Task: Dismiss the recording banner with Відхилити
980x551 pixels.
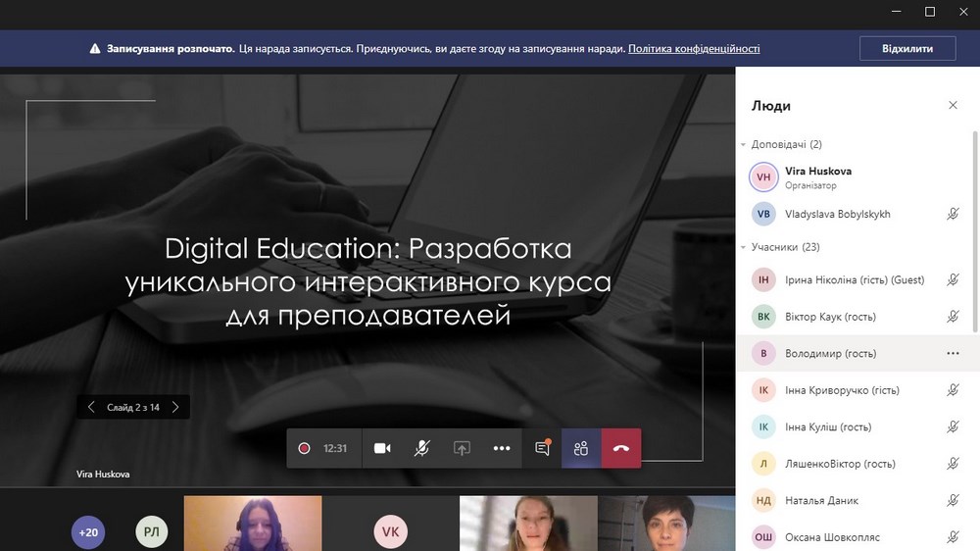Action: click(907, 48)
